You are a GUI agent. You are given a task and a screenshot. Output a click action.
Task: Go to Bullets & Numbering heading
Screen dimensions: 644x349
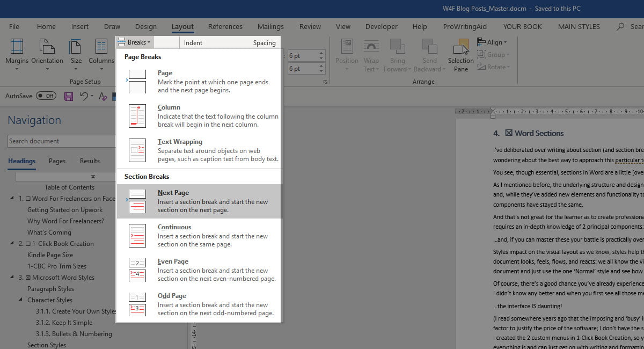(x=74, y=334)
